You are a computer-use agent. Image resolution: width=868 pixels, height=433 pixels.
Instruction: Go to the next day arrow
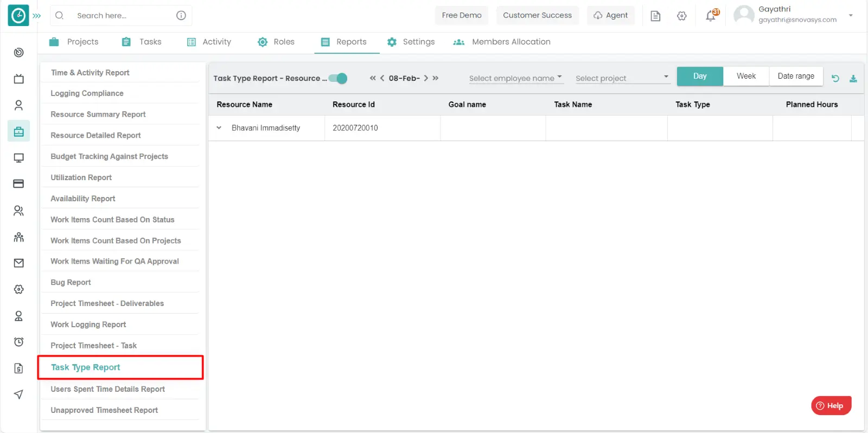click(x=426, y=78)
